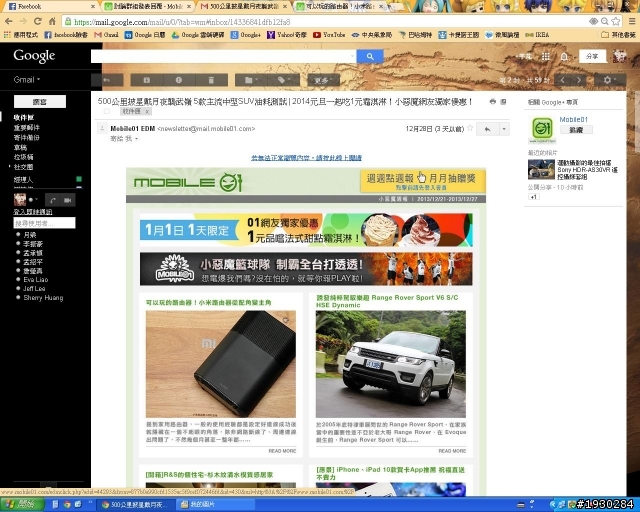Open chat status dropdown arrow
The width and height of the screenshot is (640, 512).
[x=36, y=200]
